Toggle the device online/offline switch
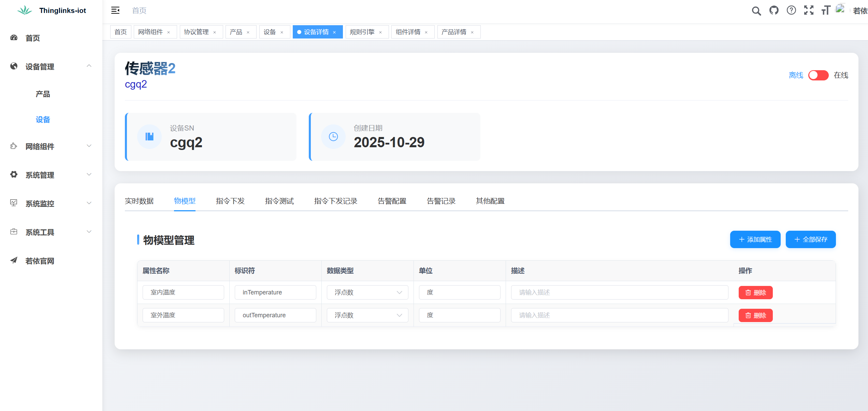 818,75
